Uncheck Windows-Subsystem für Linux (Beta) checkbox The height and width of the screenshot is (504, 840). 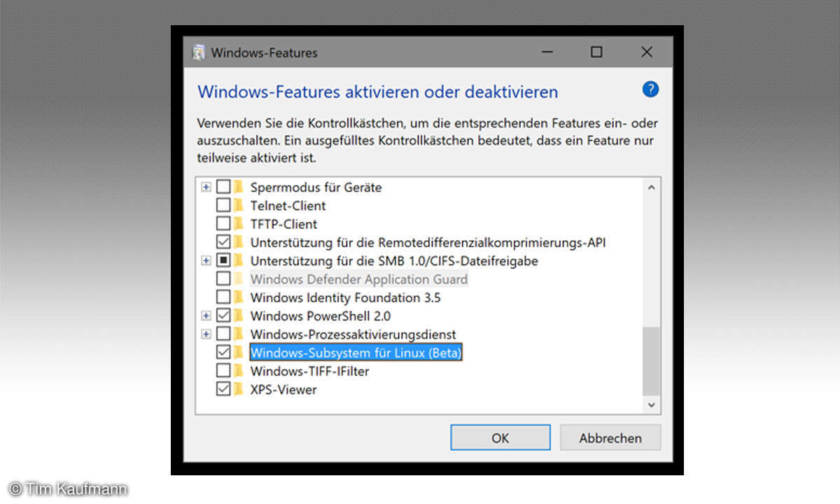click(223, 352)
